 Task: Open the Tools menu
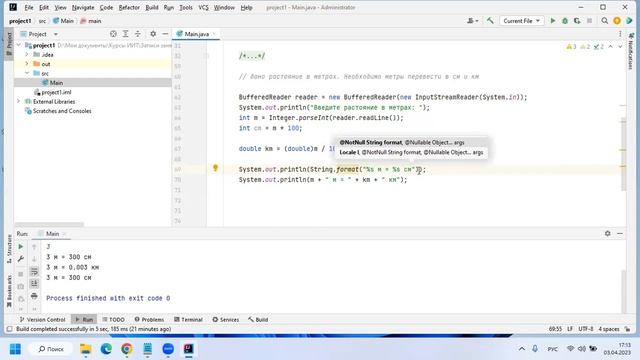[186, 7]
